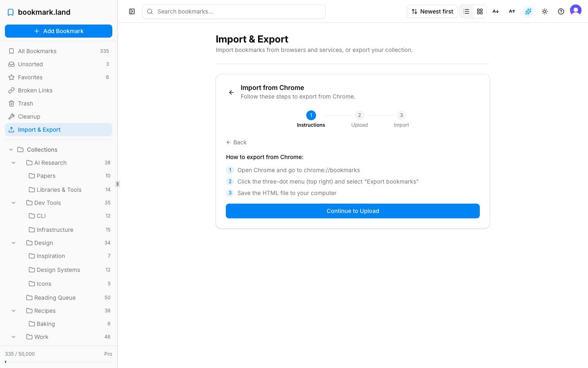This screenshot has height=368, width=588.
Task: Select Import & Export in sidebar
Action: coord(58,130)
